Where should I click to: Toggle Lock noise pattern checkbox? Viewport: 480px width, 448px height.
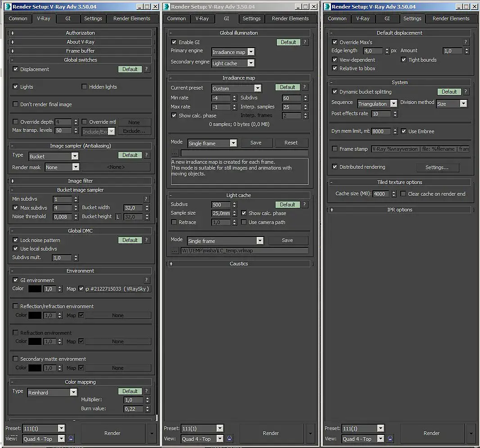click(15, 240)
